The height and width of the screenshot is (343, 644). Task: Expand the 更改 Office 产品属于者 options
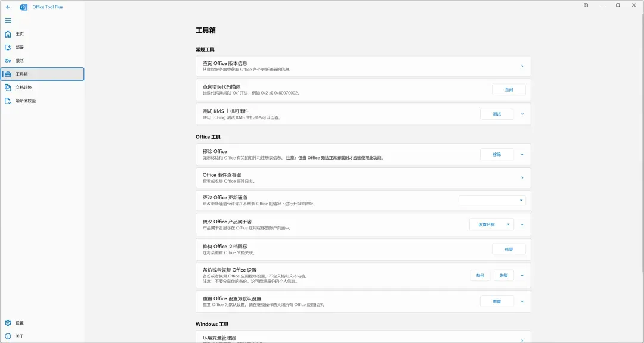522,224
